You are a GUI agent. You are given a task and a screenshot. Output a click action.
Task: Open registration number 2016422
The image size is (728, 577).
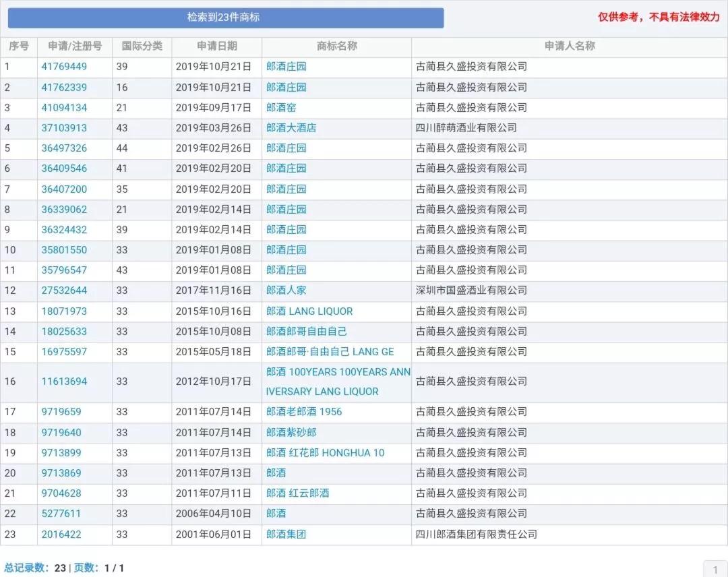[61, 535]
